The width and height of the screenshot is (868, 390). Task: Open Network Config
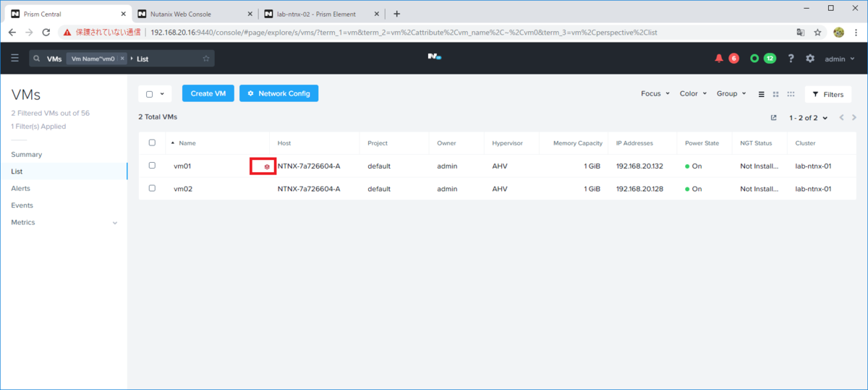(278, 93)
